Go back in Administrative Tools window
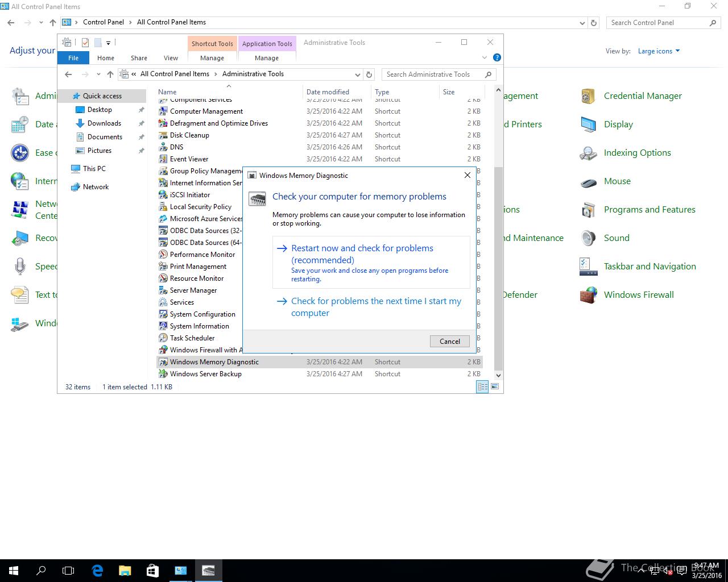The height and width of the screenshot is (582, 728). (68, 74)
